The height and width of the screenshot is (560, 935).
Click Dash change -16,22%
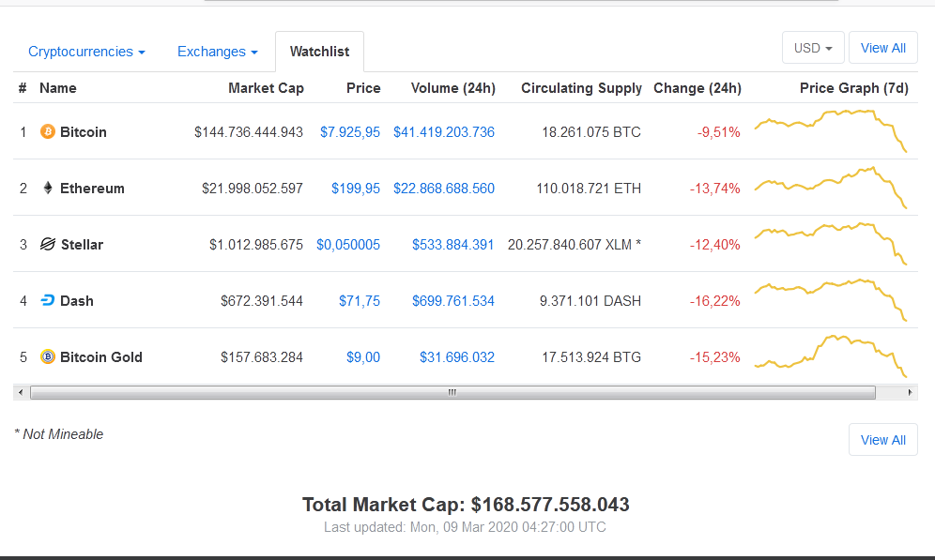point(715,301)
